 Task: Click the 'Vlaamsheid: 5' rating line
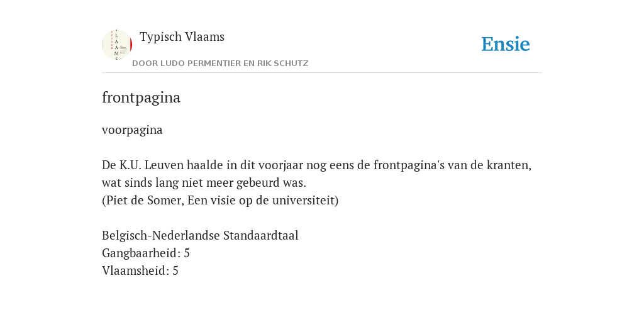[x=140, y=271]
